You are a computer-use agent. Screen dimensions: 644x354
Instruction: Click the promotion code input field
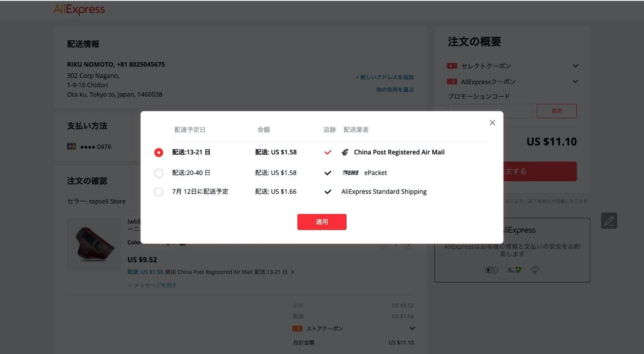point(490,111)
